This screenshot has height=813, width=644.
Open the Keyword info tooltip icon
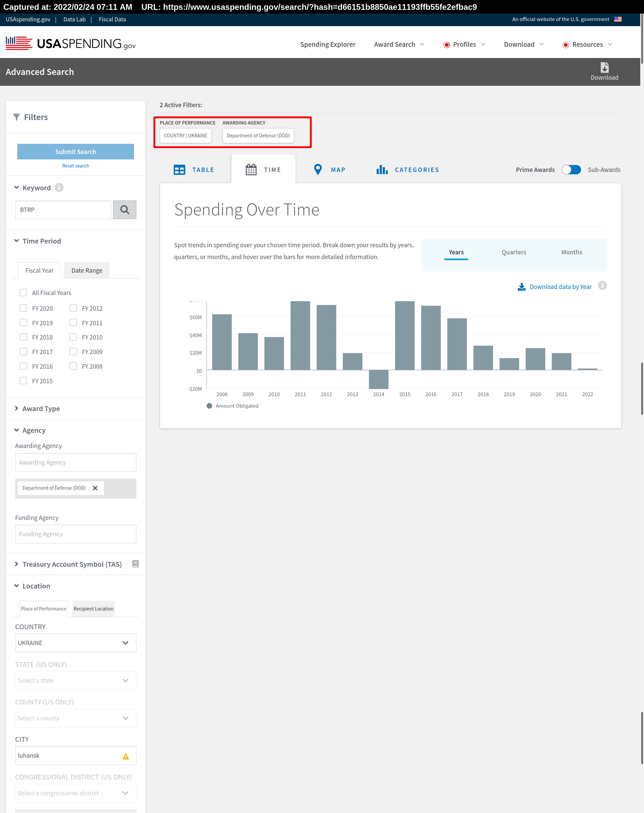click(x=59, y=187)
